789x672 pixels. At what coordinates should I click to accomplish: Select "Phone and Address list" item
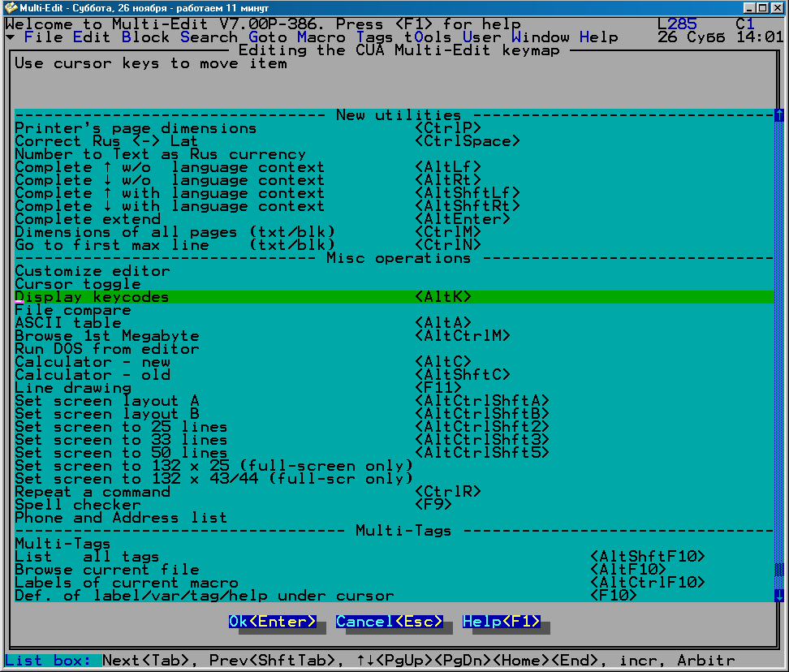pyautogui.click(x=394, y=519)
